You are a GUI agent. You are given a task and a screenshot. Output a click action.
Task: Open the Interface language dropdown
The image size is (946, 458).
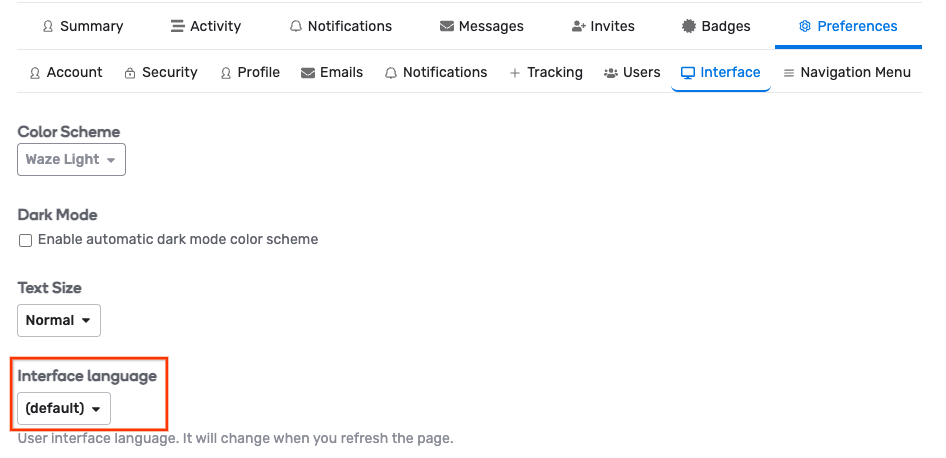point(64,408)
